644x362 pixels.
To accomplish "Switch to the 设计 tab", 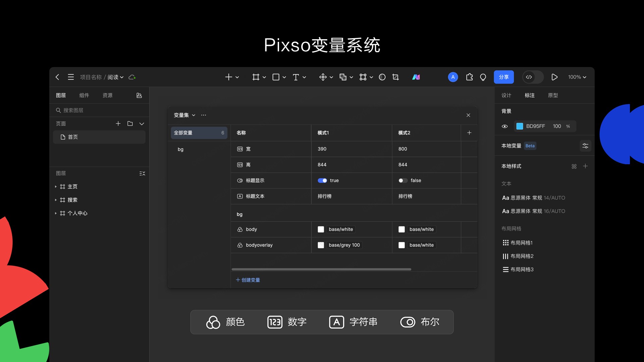I will (506, 96).
